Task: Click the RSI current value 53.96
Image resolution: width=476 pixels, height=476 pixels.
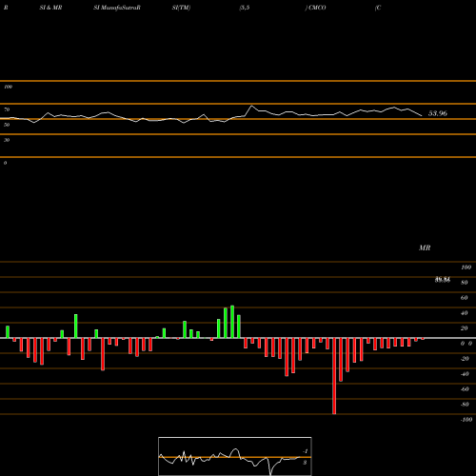Action: (x=438, y=113)
